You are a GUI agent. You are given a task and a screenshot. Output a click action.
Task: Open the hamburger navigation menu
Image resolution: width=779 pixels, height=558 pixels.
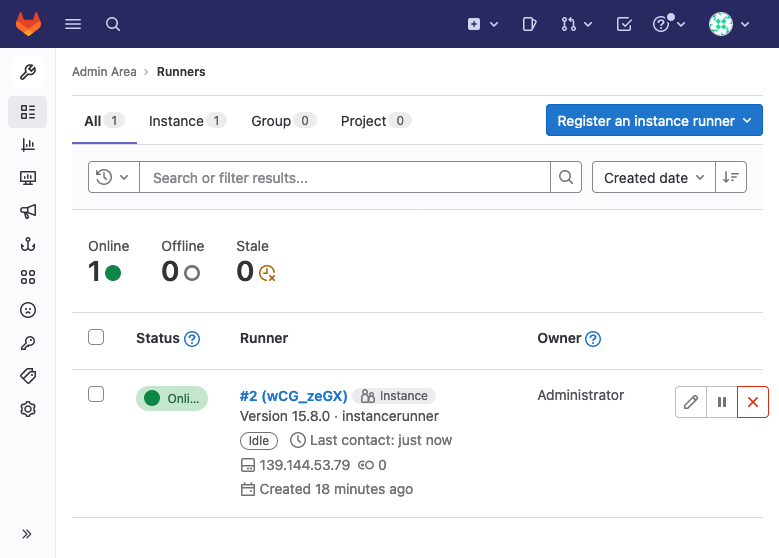tap(73, 24)
